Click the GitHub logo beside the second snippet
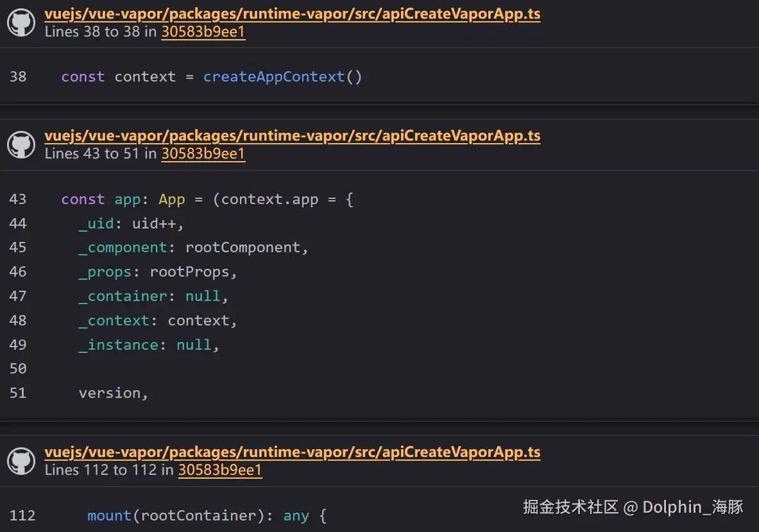The image size is (759, 532). [x=21, y=144]
